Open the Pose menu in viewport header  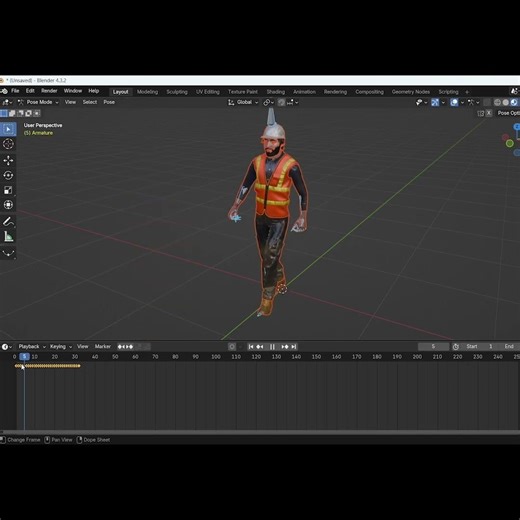click(109, 102)
